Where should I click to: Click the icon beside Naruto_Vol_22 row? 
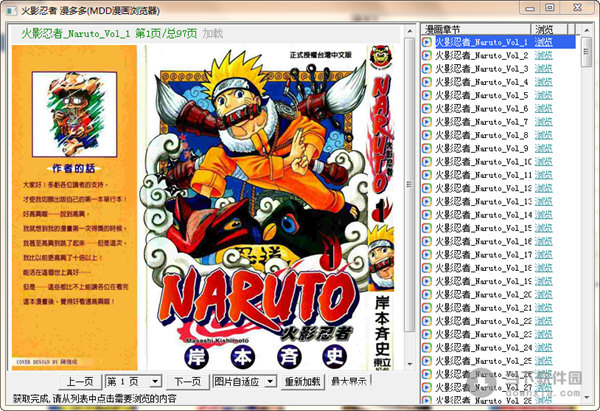pos(427,321)
